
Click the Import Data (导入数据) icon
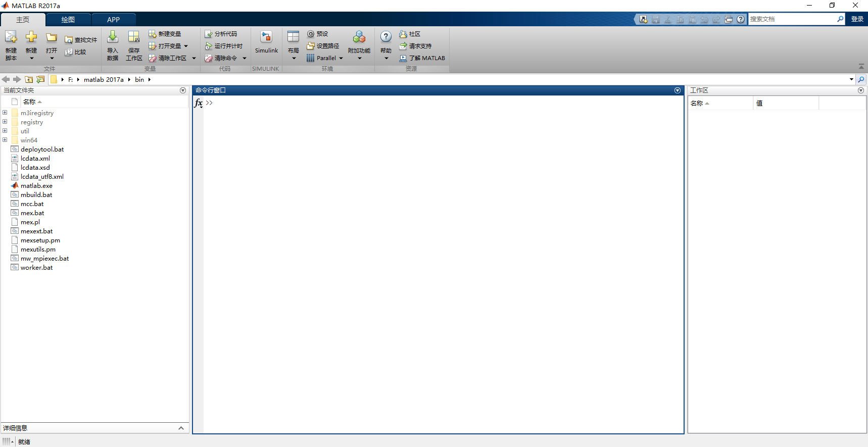pos(113,37)
